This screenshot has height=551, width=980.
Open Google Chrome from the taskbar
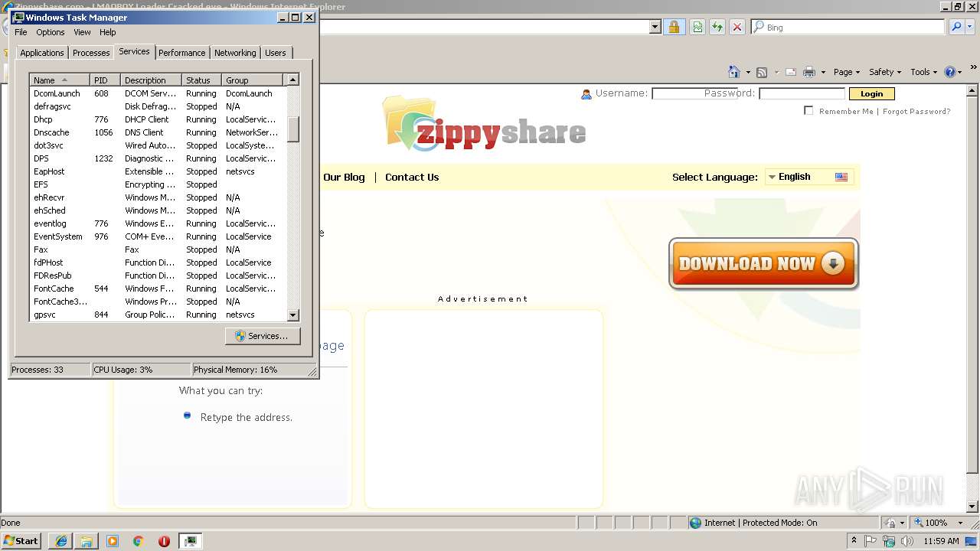139,540
